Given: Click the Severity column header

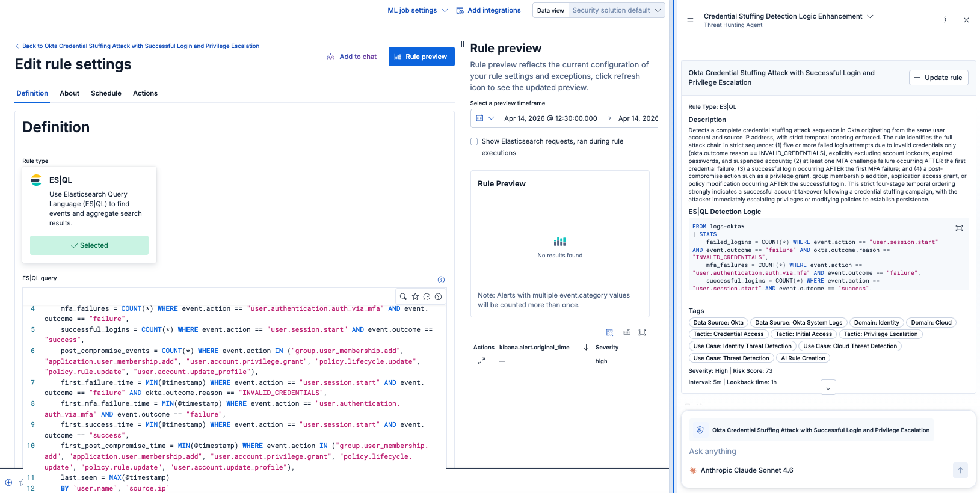Looking at the screenshot, I should pyautogui.click(x=607, y=348).
